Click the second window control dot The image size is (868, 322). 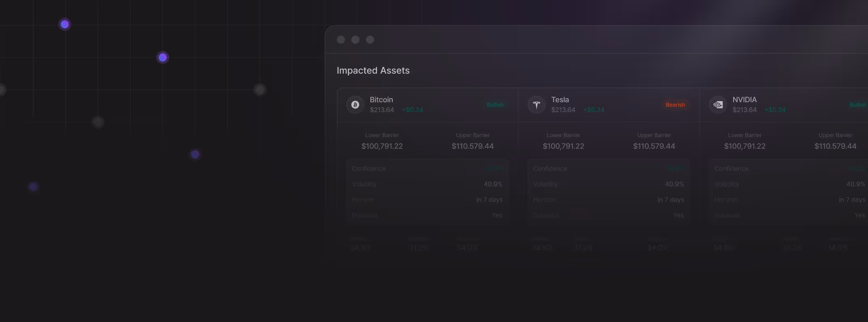point(355,40)
